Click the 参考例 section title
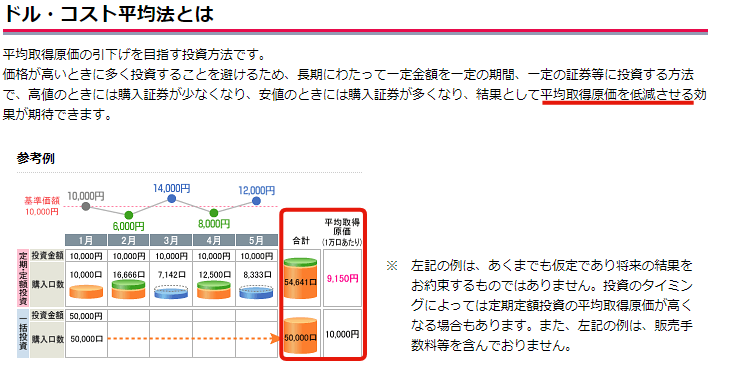The image size is (733, 366). [36, 158]
